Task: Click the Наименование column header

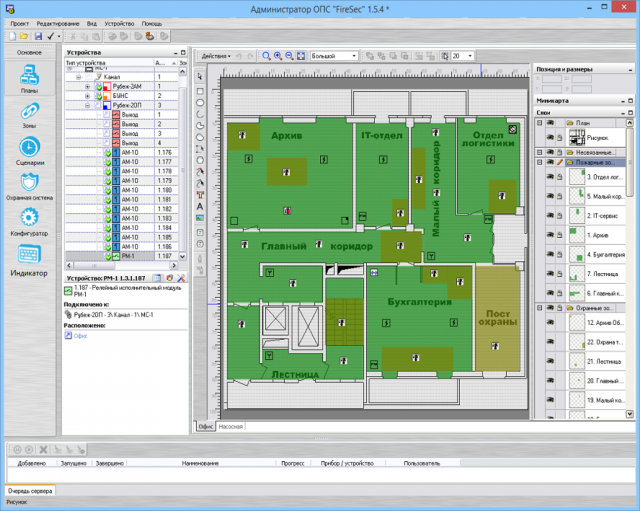Action: click(x=200, y=463)
